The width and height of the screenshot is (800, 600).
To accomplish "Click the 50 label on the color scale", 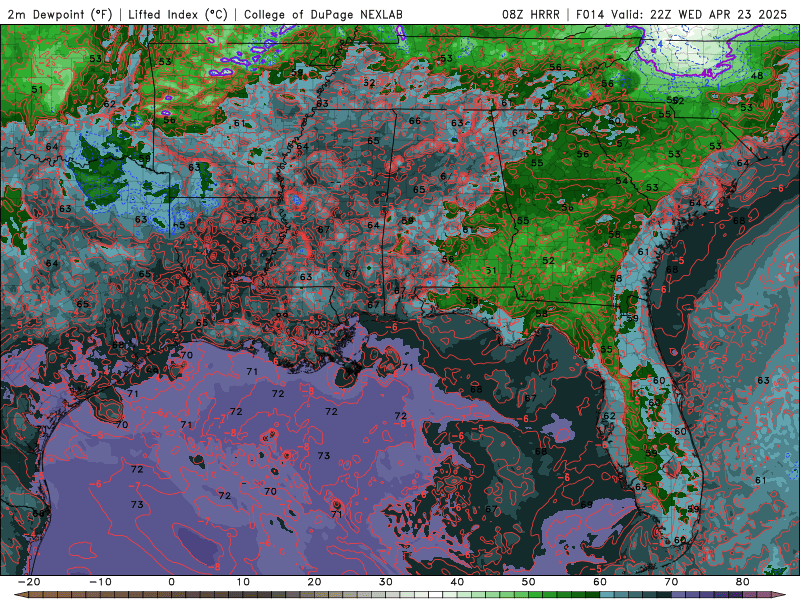I will [x=529, y=582].
